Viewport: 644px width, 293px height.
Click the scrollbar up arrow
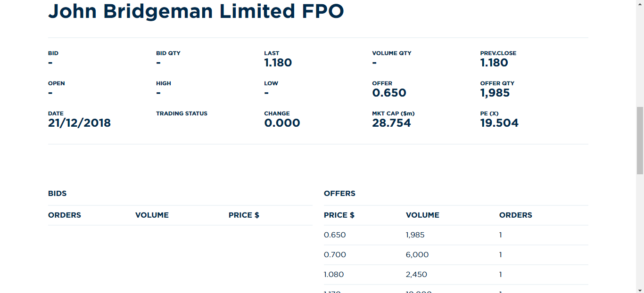tap(640, 3)
